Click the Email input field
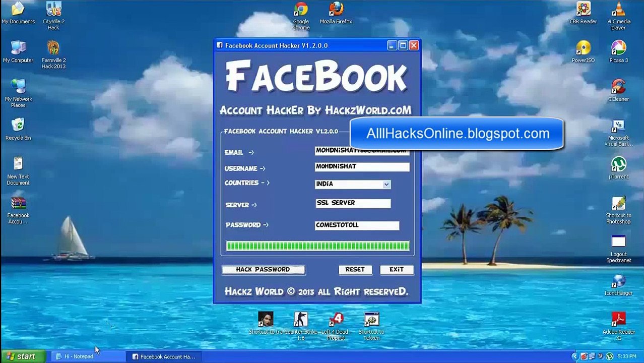Viewport: 644px width, 363px height. (x=362, y=151)
